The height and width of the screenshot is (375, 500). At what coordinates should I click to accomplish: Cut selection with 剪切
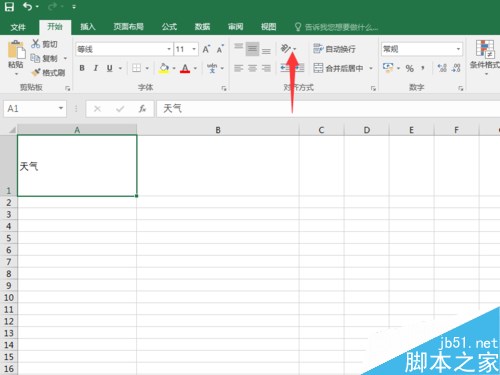point(44,44)
